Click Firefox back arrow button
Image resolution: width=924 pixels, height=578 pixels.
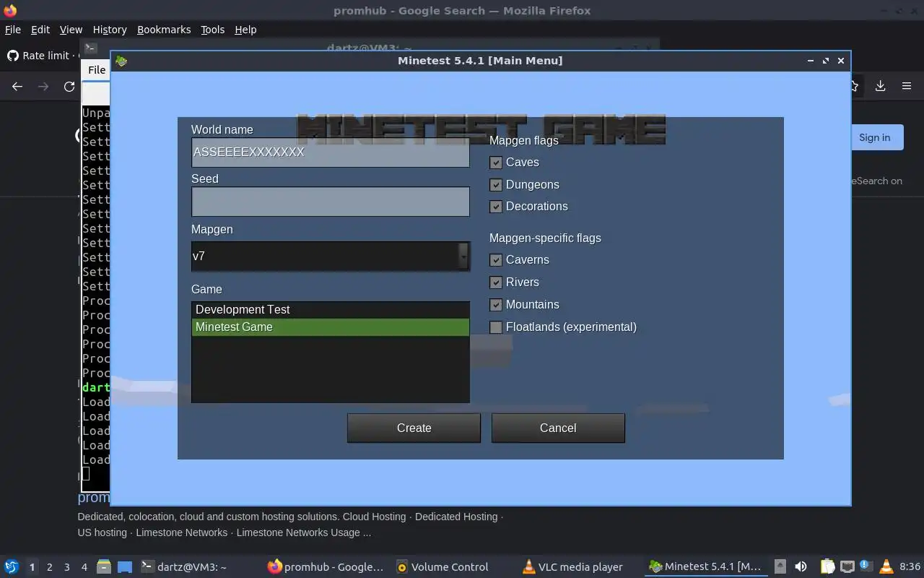tap(17, 87)
